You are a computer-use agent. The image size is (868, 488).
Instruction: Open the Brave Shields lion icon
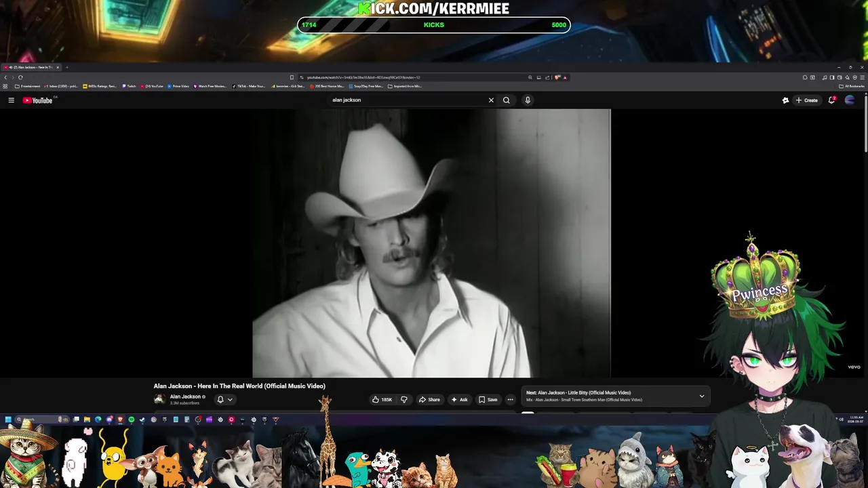point(557,77)
